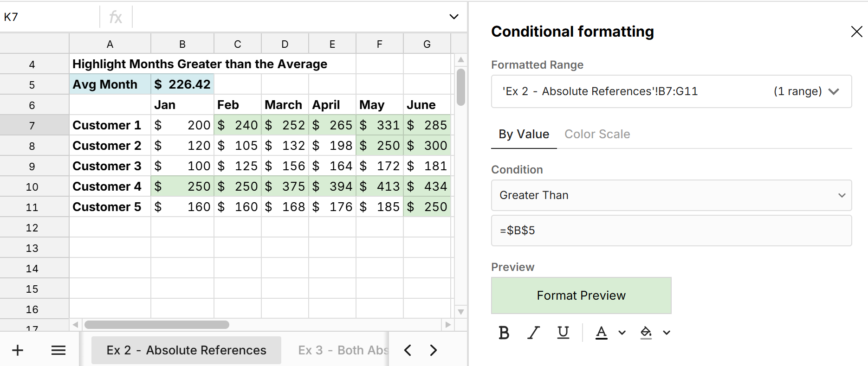Screen dimensions: 868x366
Task: Switch to the Color Scale tab
Action: pos(597,134)
